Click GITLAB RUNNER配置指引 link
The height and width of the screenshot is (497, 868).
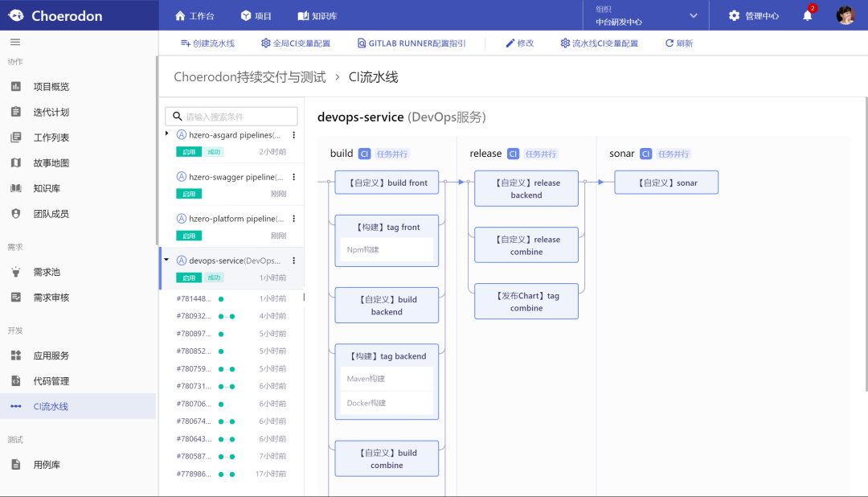pos(410,43)
